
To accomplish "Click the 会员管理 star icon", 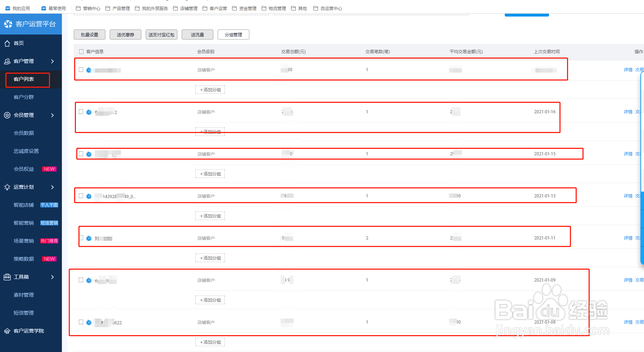I will (x=7, y=115).
